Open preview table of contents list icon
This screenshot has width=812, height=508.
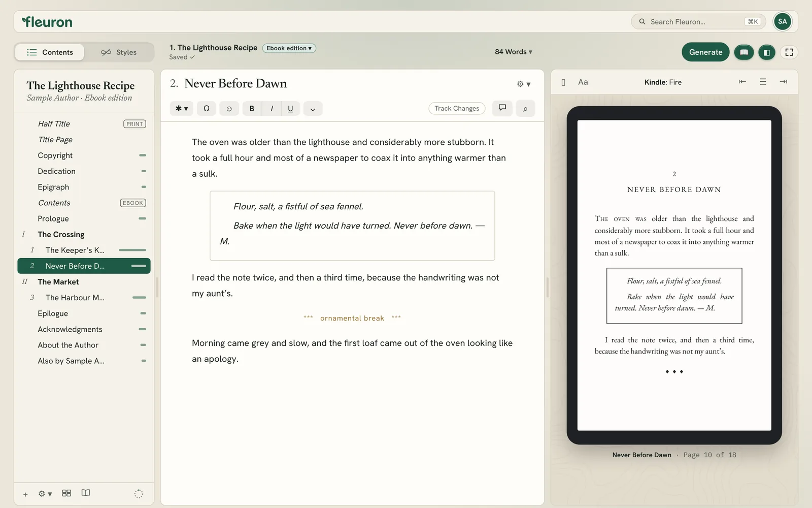click(x=763, y=82)
